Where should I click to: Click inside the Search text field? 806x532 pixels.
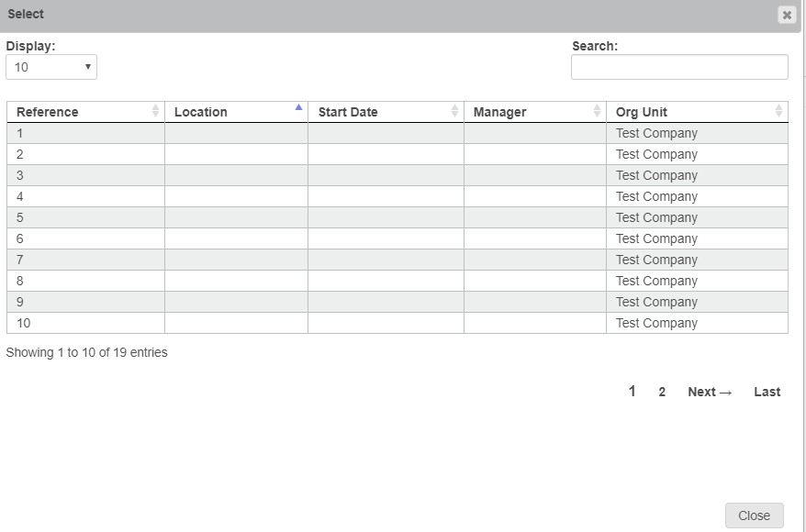tap(679, 67)
